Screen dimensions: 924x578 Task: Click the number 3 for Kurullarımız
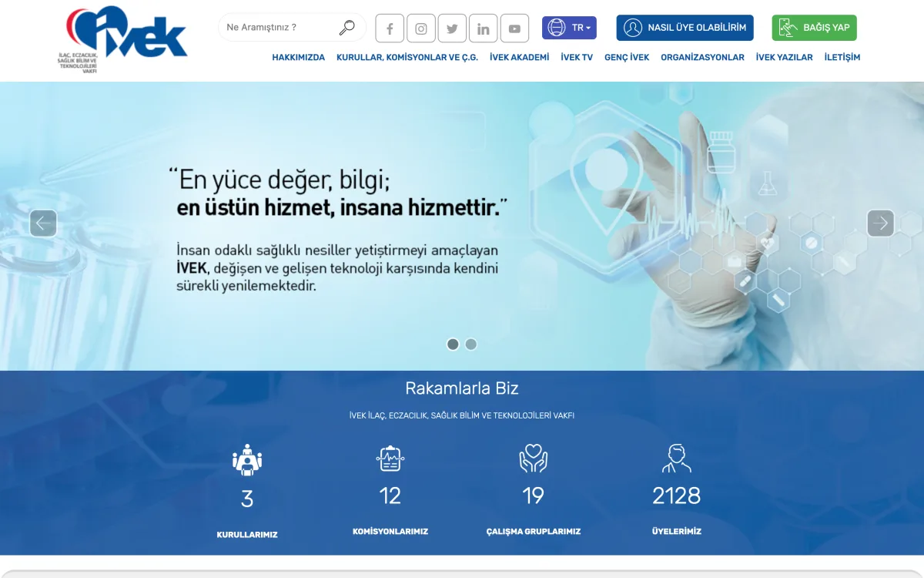246,499
